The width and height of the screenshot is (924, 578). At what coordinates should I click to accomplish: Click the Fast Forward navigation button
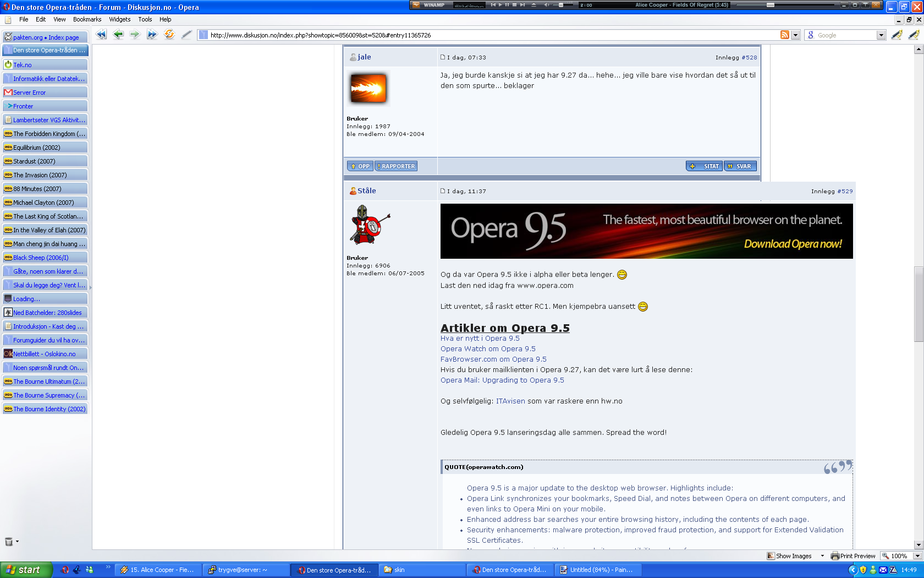coord(152,35)
